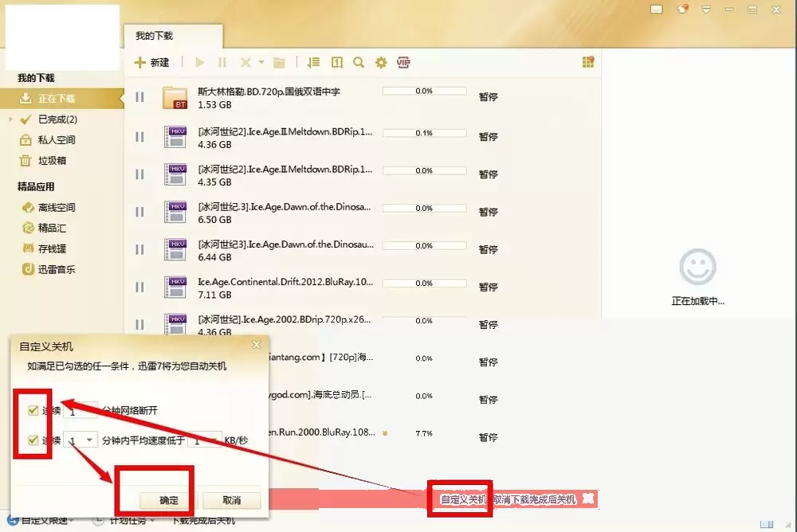Click the MKV file icon of 6.50 GB task

click(x=176, y=212)
